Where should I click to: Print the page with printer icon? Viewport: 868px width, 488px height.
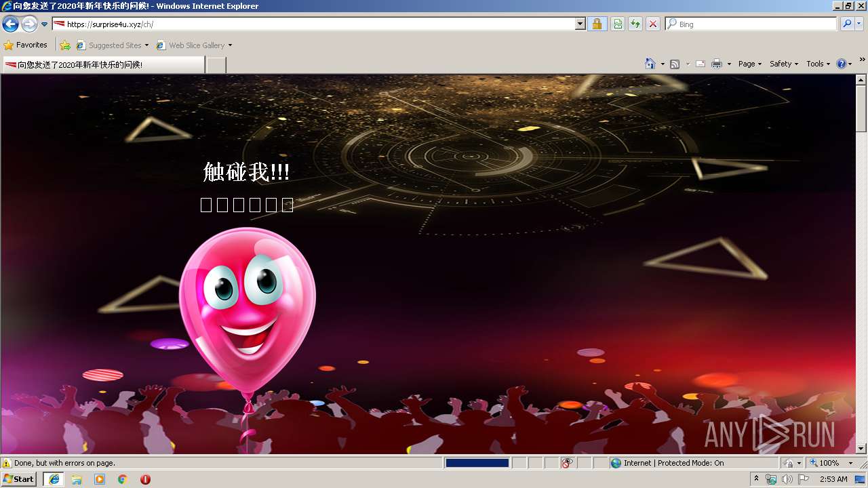(x=717, y=64)
